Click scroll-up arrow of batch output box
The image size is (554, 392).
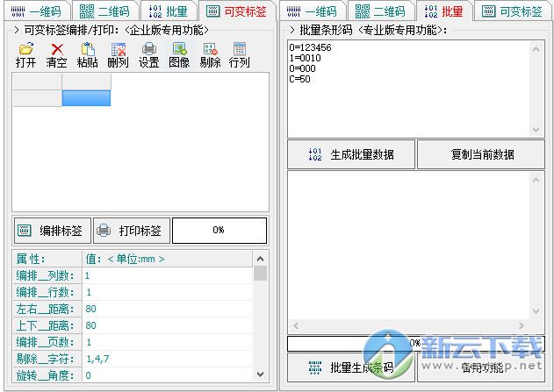pyautogui.click(x=536, y=180)
